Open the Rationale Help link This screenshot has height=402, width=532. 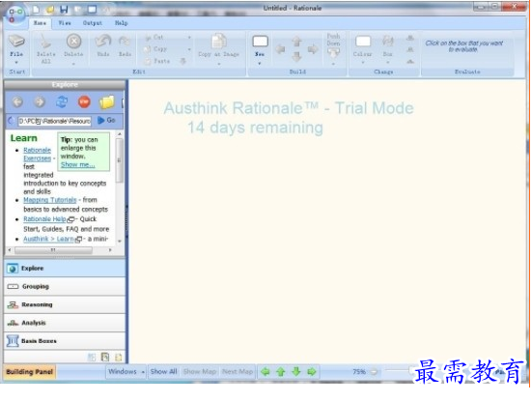point(44,219)
